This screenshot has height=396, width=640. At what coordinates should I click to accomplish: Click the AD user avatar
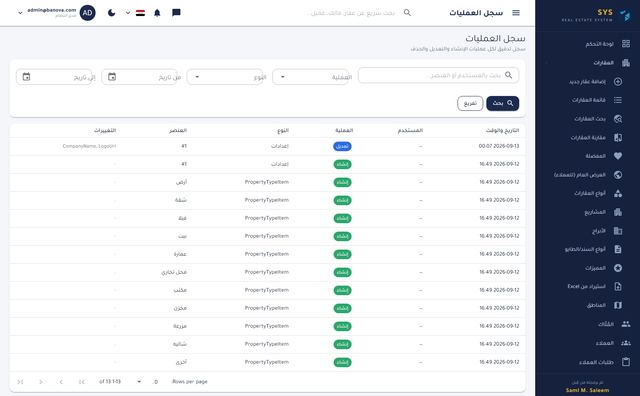pyautogui.click(x=87, y=13)
